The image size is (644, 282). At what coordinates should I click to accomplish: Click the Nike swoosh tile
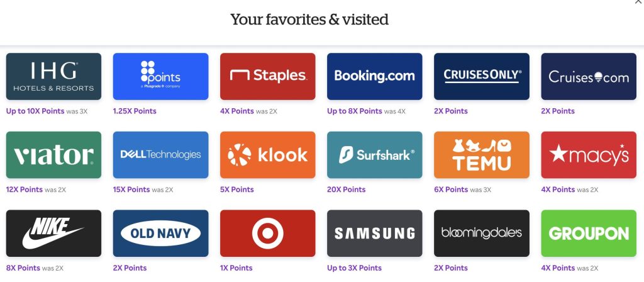coord(53,234)
